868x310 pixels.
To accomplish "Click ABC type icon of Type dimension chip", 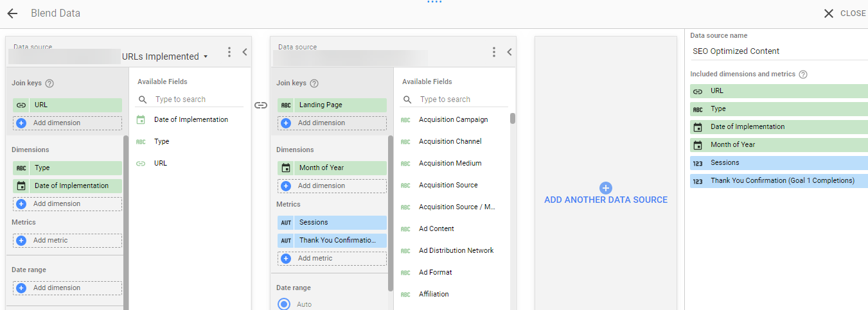I will click(x=21, y=168).
